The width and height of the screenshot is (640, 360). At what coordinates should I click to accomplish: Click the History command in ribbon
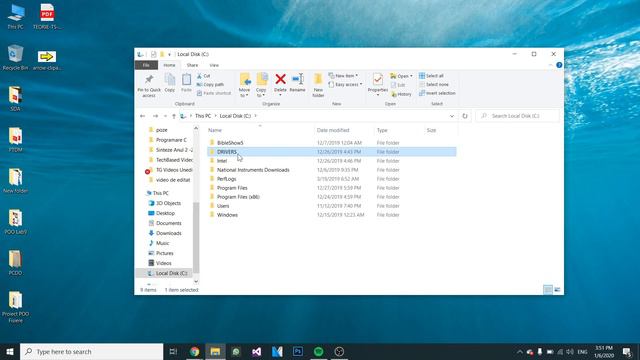(401, 94)
